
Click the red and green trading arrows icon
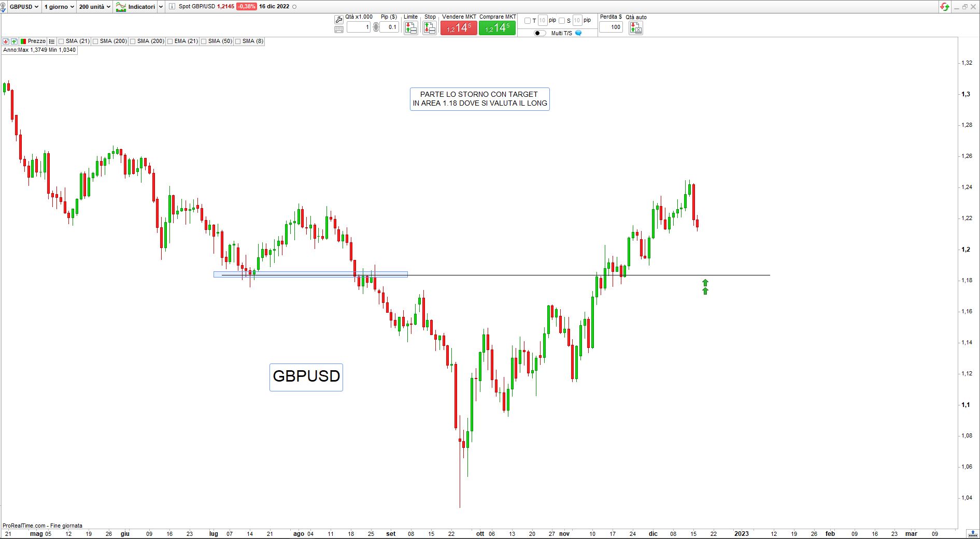click(945, 7)
